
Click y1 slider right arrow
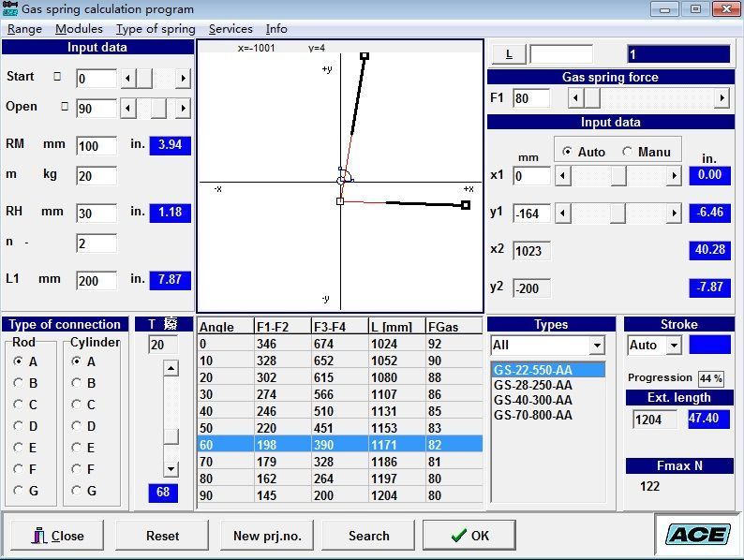(x=674, y=214)
